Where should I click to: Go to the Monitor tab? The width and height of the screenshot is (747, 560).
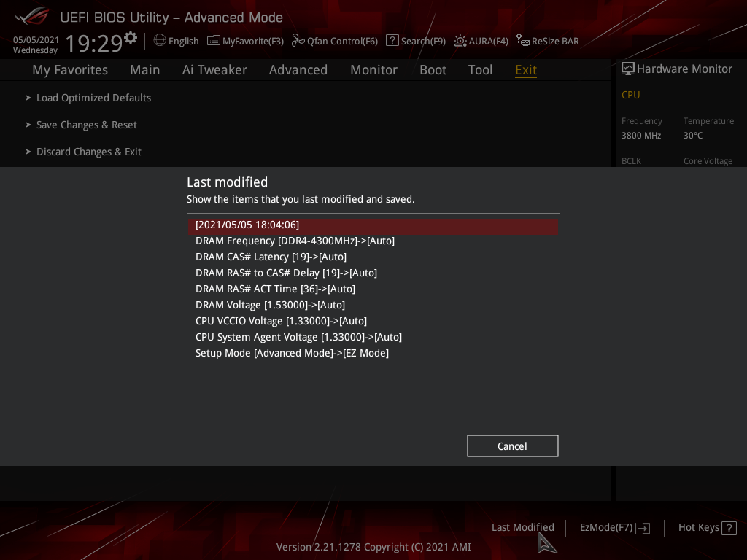click(373, 70)
